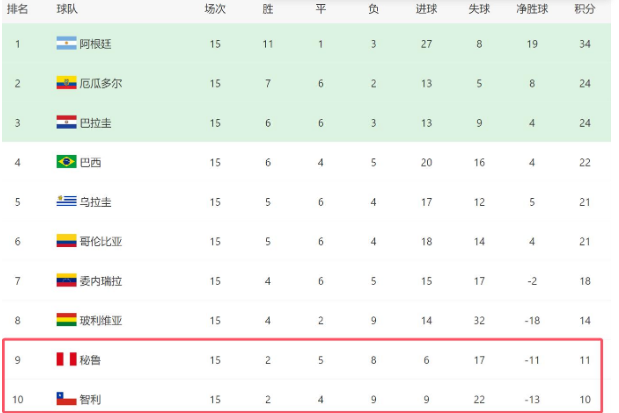
Task: Sort by the 积分 column header
Action: [585, 9]
